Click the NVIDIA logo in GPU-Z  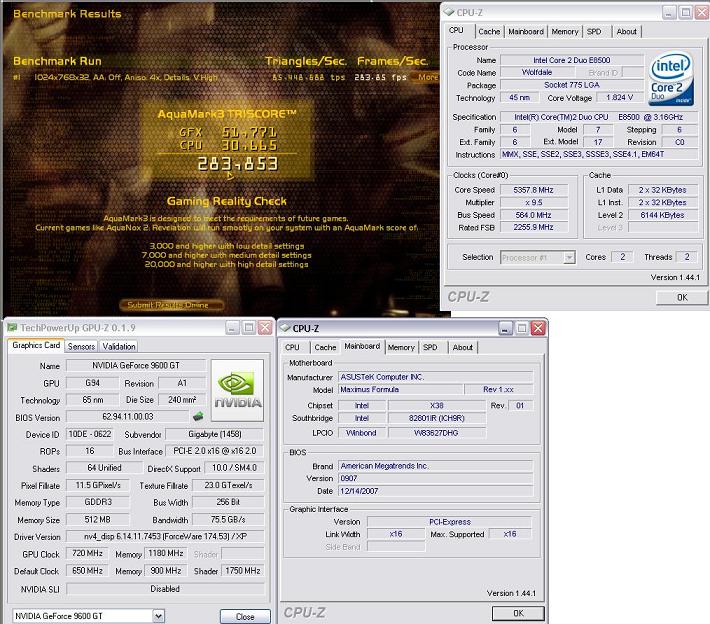click(x=237, y=391)
